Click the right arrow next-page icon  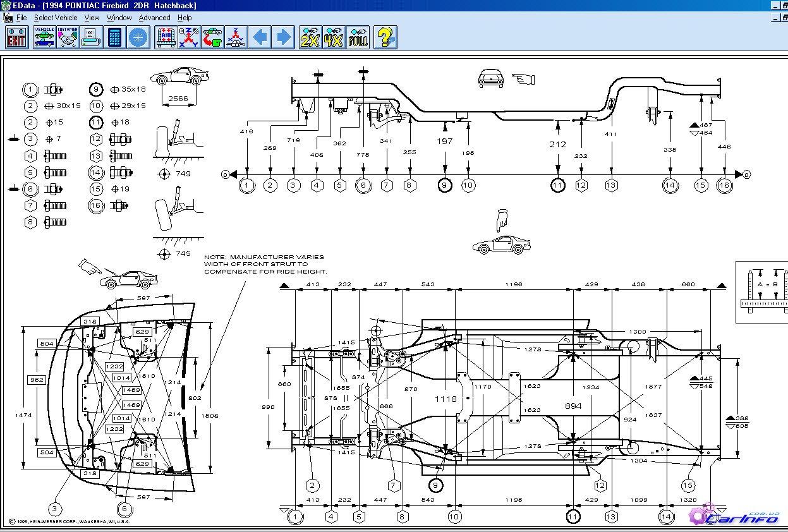284,37
